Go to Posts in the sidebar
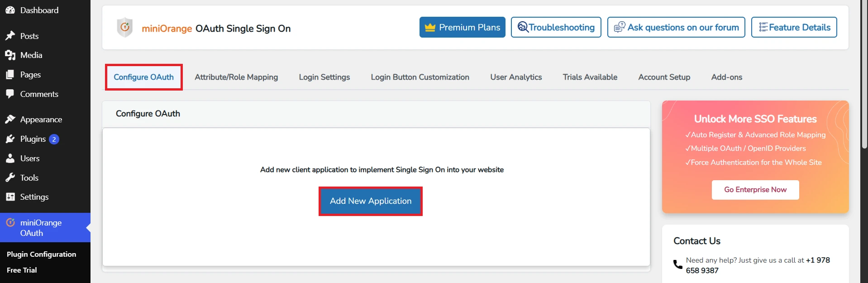Screen dimensions: 868x283 (x=45, y=36)
